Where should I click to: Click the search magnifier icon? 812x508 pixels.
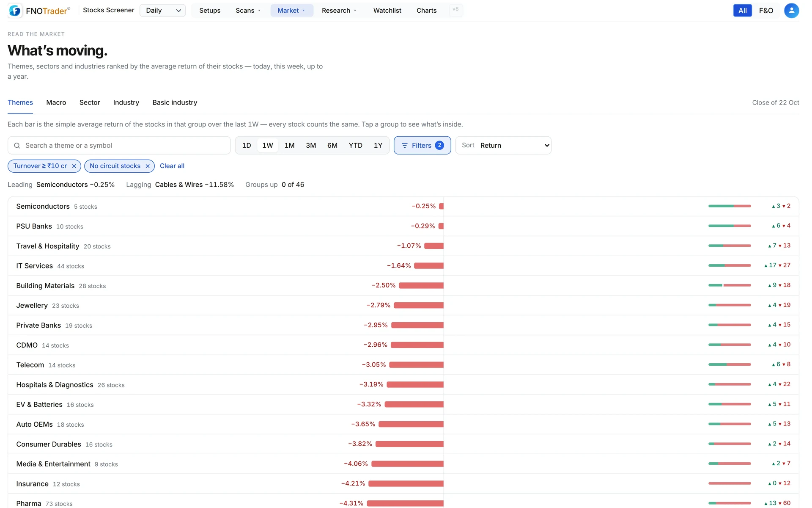[x=17, y=146]
